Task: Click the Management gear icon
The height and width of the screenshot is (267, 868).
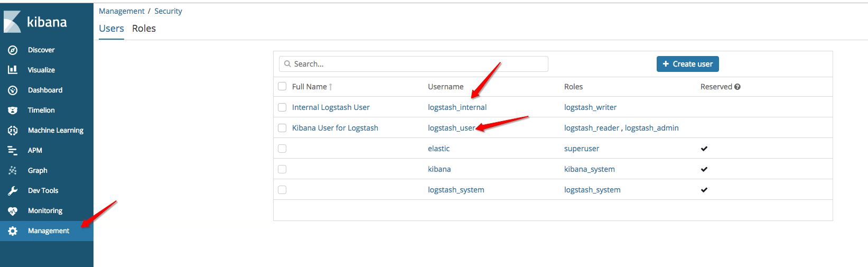Action: tap(13, 231)
